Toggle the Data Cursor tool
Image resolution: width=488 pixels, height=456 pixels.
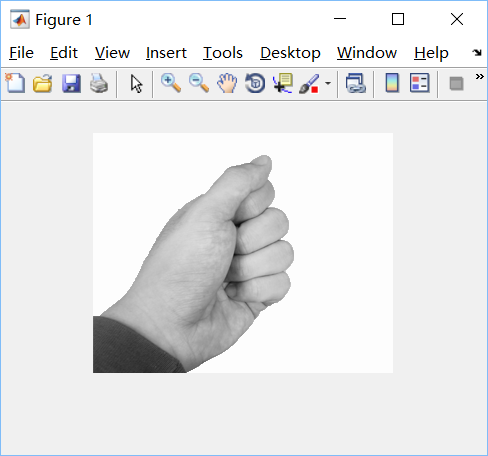[x=283, y=83]
